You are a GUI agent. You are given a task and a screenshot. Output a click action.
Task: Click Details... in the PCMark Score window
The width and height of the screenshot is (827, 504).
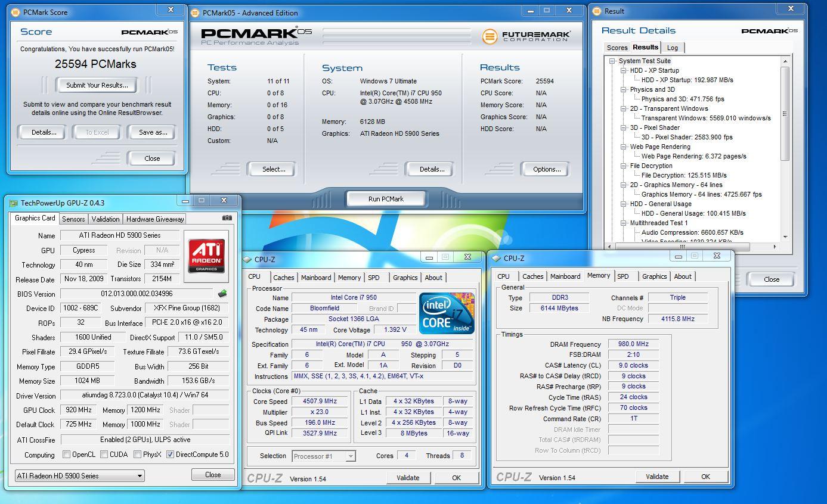pos(43,132)
